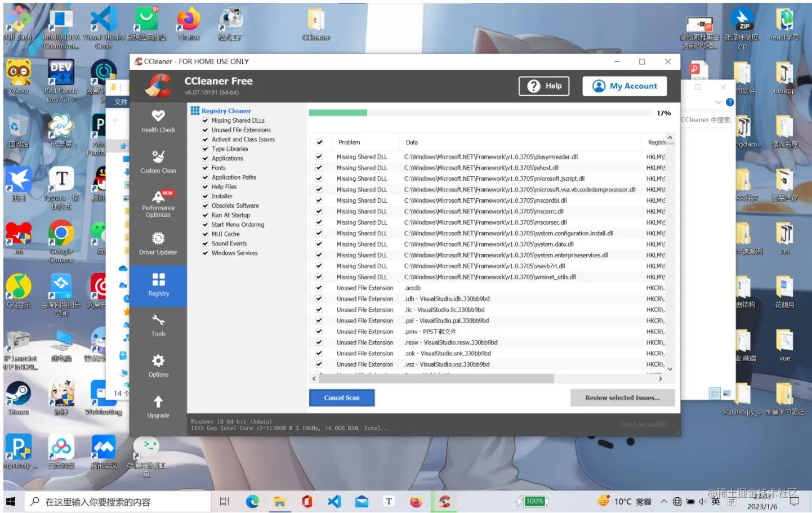The width and height of the screenshot is (812, 513).
Task: Open the Git Bash desktop shortcut
Action: coord(19,24)
